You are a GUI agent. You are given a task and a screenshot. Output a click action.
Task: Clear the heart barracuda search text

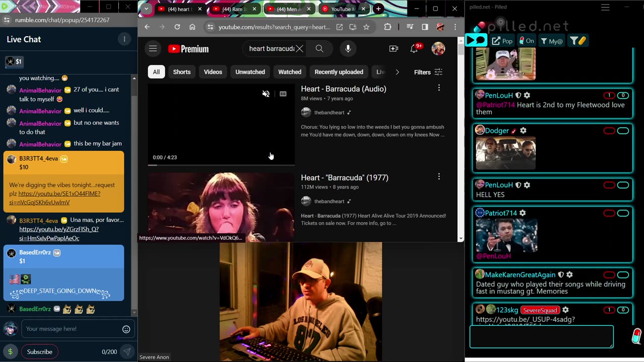[x=299, y=49]
